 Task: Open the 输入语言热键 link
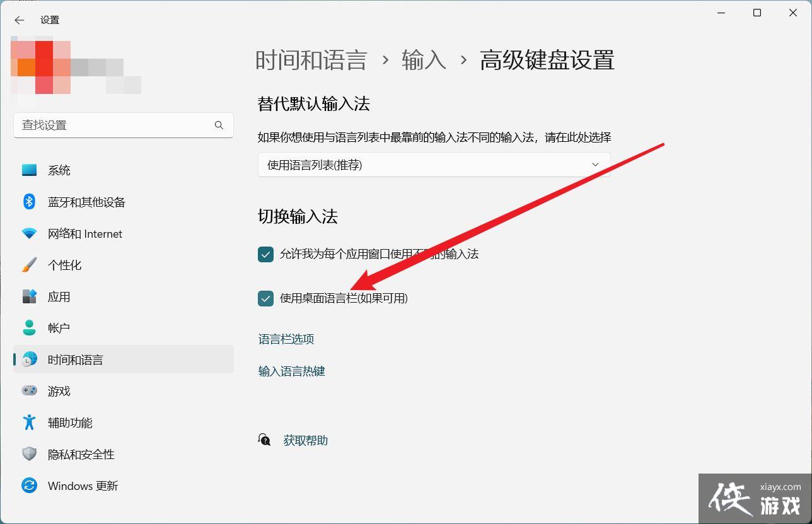(292, 371)
